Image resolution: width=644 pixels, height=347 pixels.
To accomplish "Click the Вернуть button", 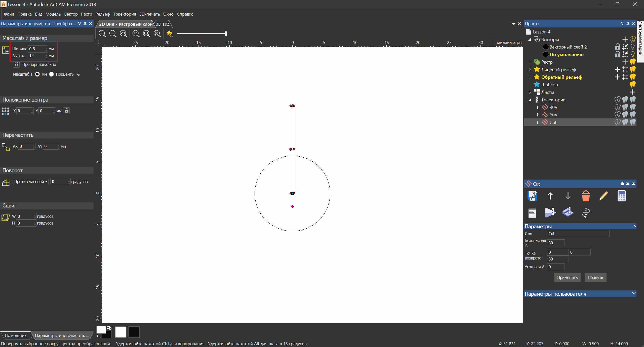I will pos(595,277).
